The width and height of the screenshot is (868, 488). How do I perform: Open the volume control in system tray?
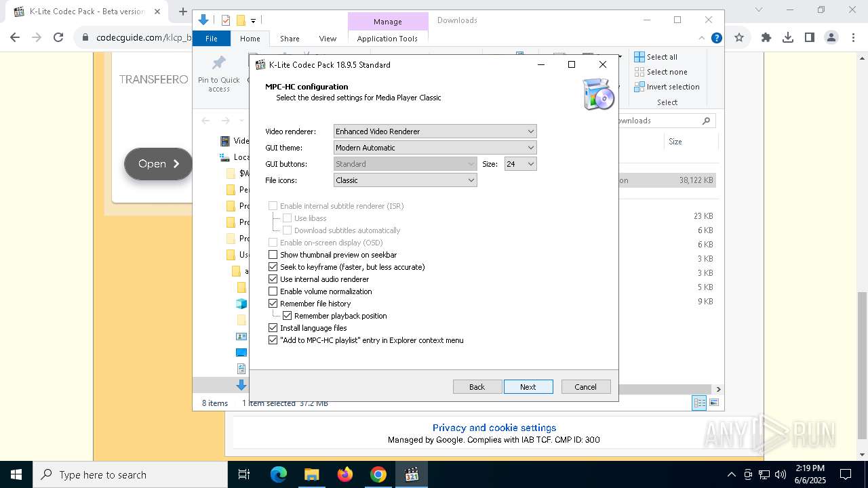[781, 474]
